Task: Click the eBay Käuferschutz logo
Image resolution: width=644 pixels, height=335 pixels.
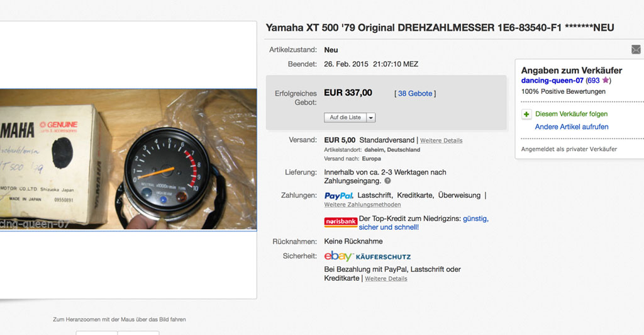Action: pyautogui.click(x=367, y=256)
